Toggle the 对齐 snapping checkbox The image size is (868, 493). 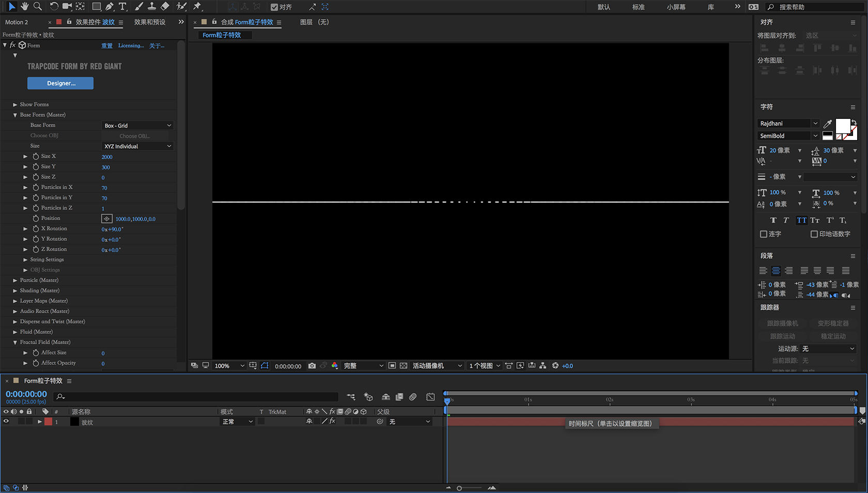[274, 7]
